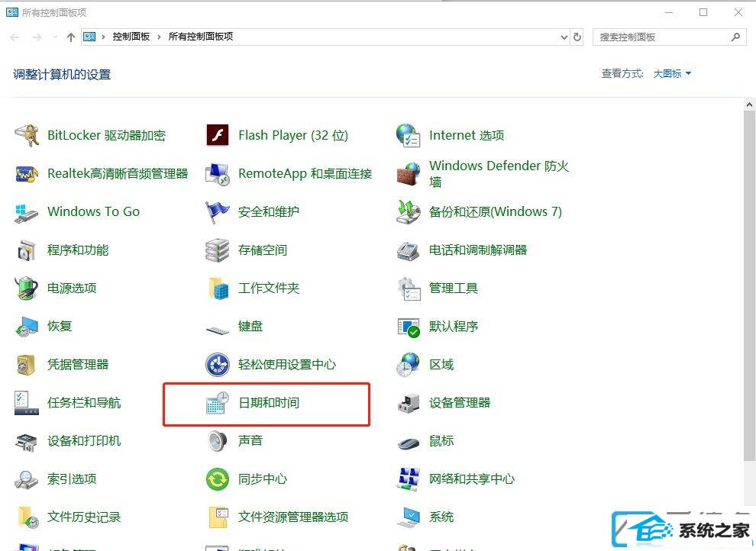The image size is (756, 551).
Task: Open the 索引选项 magnifier icon
Action: pos(27,479)
